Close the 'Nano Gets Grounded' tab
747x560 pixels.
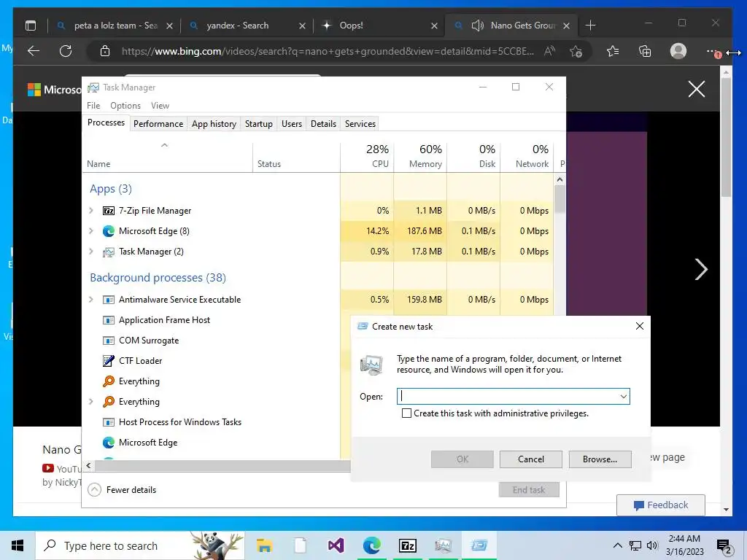[x=566, y=26]
